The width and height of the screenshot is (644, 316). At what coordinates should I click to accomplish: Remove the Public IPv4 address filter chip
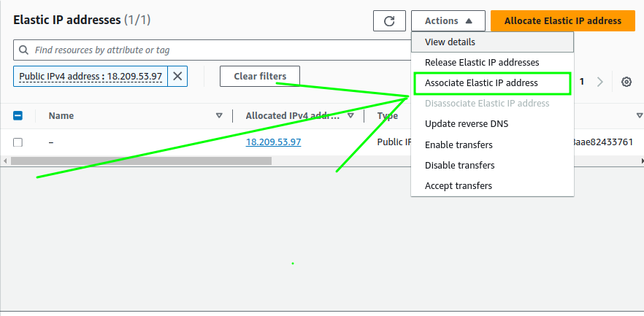177,76
